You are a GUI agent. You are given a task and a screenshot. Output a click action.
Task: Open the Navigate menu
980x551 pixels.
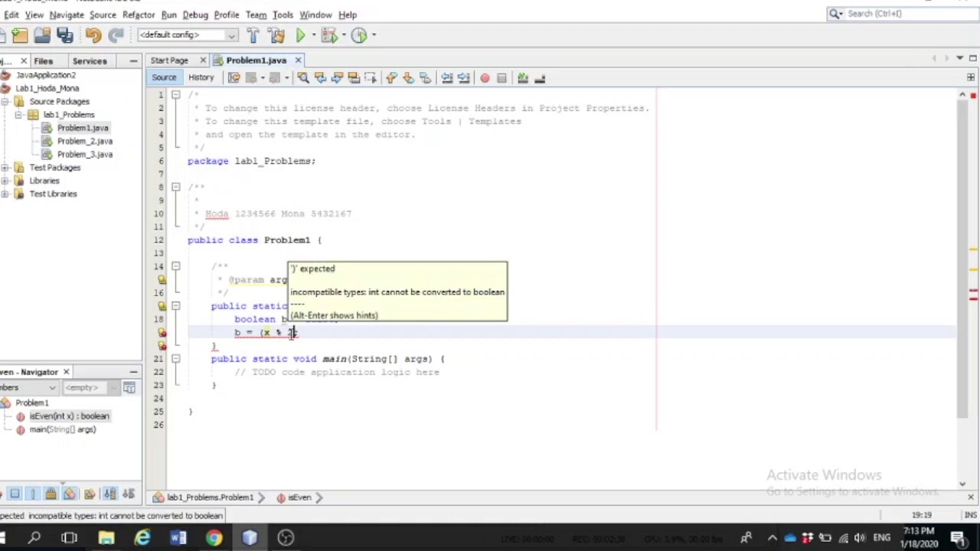[66, 15]
